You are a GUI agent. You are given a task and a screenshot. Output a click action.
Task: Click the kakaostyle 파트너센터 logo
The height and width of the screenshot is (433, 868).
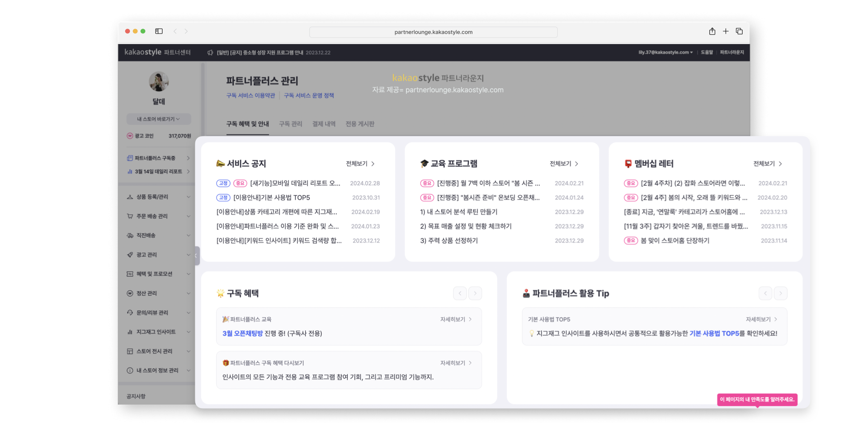tap(157, 52)
